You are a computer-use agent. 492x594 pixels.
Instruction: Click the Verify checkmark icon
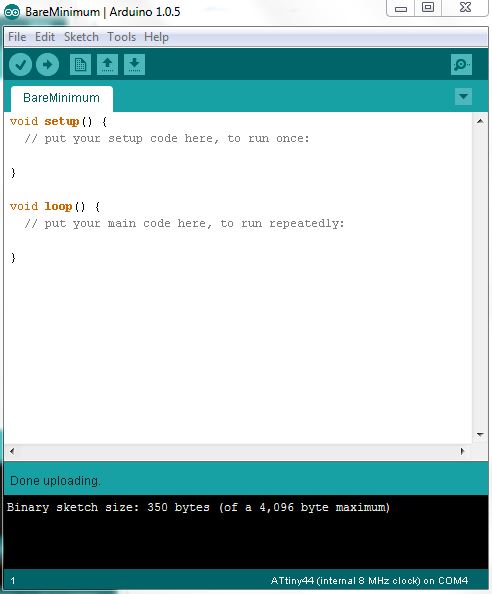(20, 64)
